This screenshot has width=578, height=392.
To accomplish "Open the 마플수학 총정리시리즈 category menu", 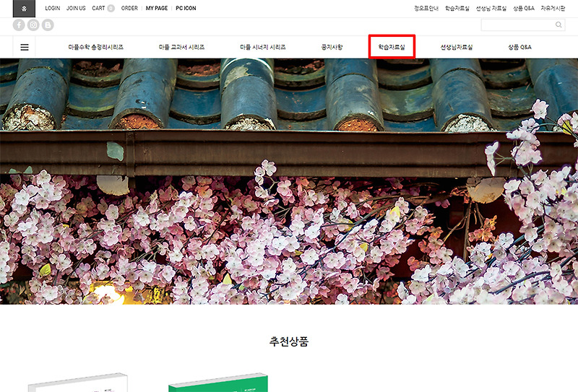I will (96, 47).
